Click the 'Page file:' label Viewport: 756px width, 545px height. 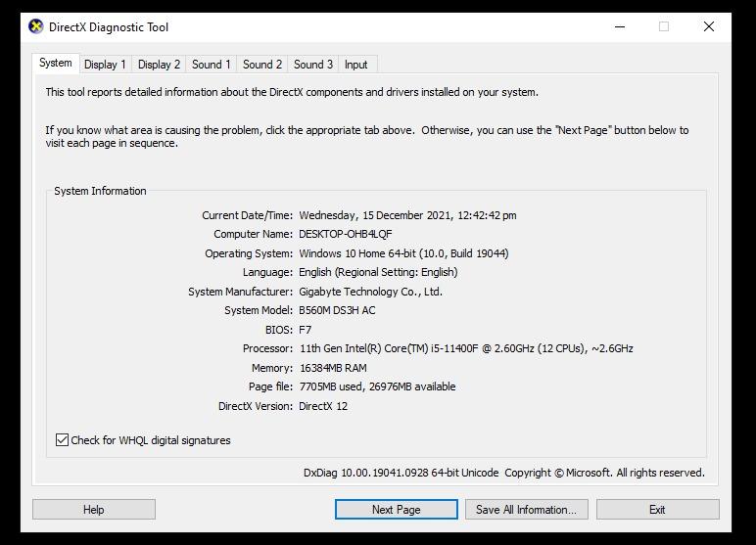270,386
